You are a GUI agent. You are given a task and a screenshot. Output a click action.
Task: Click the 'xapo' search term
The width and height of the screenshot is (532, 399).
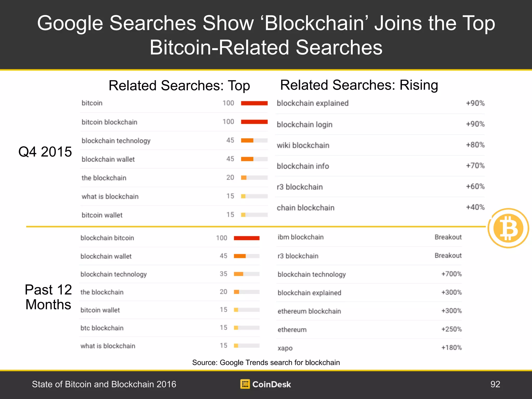point(285,348)
